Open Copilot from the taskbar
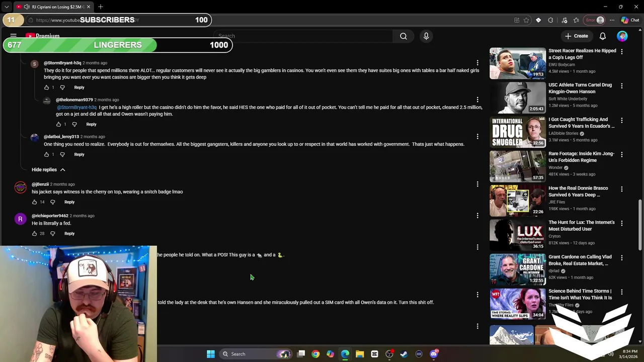The height and width of the screenshot is (362, 644). click(x=330, y=354)
